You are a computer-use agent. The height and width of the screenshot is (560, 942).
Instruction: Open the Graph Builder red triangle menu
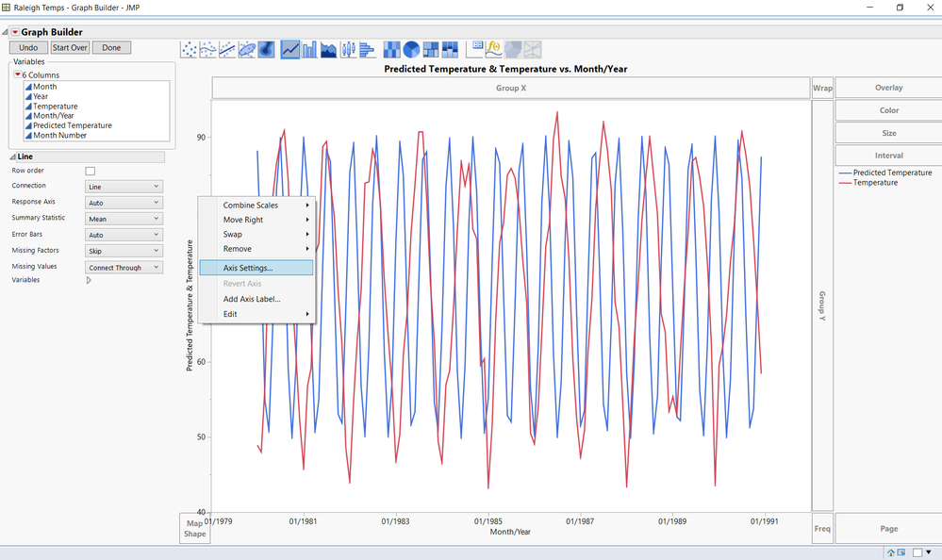[x=15, y=32]
